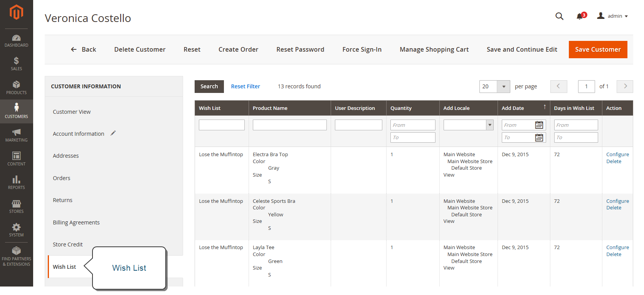Click the admin user avatar icon

click(x=600, y=16)
